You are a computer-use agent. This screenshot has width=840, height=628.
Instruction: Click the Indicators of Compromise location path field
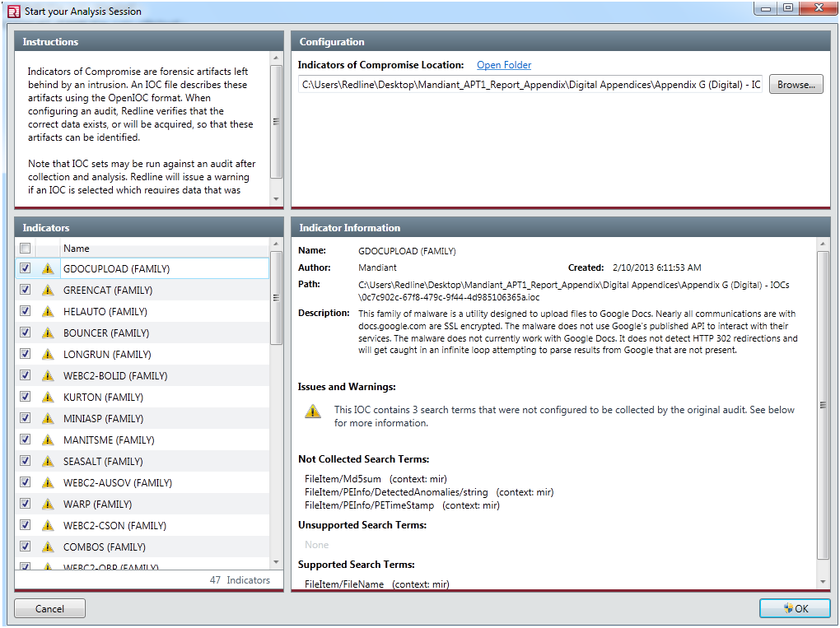tap(530, 84)
